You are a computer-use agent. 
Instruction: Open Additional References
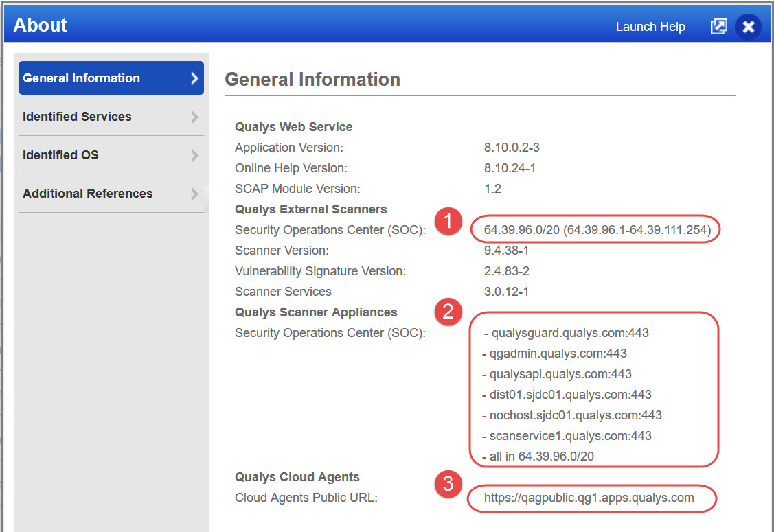tap(88, 194)
